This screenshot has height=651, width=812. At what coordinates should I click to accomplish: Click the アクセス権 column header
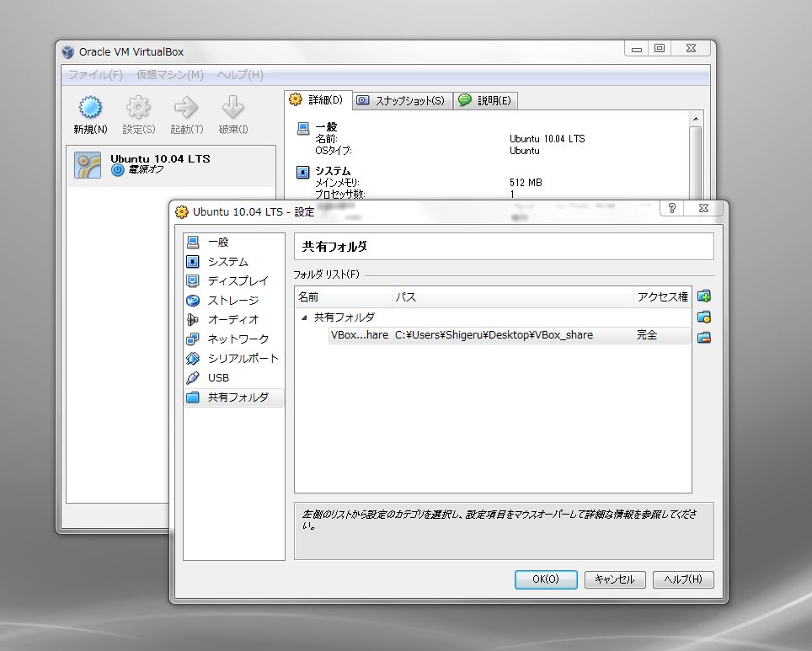(662, 297)
